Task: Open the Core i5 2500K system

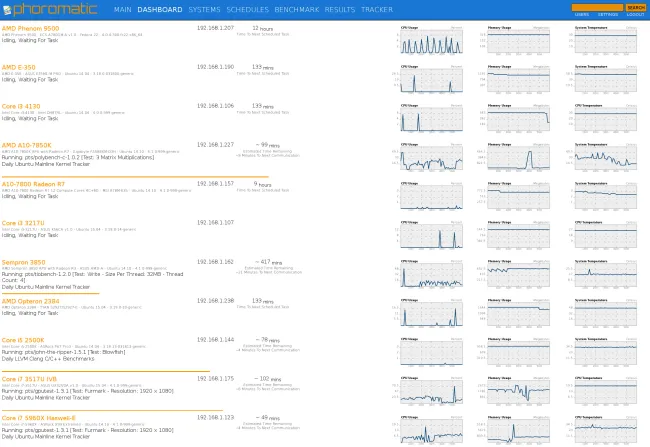Action: coord(23,340)
